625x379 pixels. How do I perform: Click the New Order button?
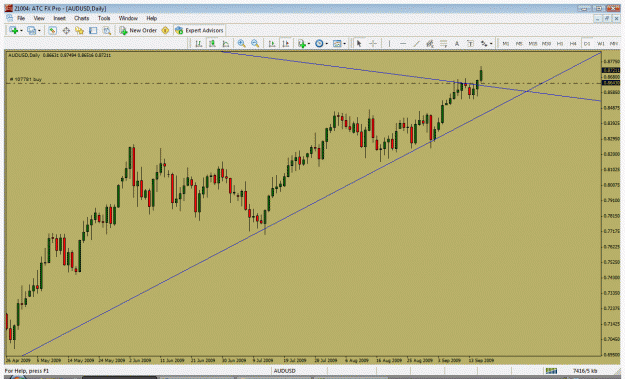click(x=138, y=30)
